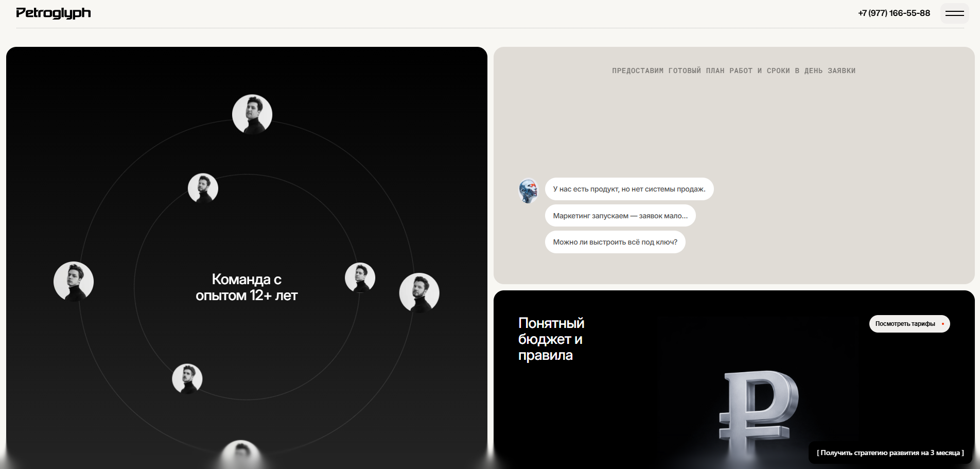Click the robot avatar in chat card

tap(529, 190)
